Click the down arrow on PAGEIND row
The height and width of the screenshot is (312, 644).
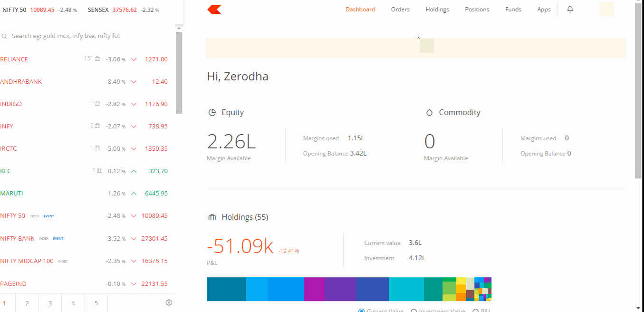(x=134, y=284)
